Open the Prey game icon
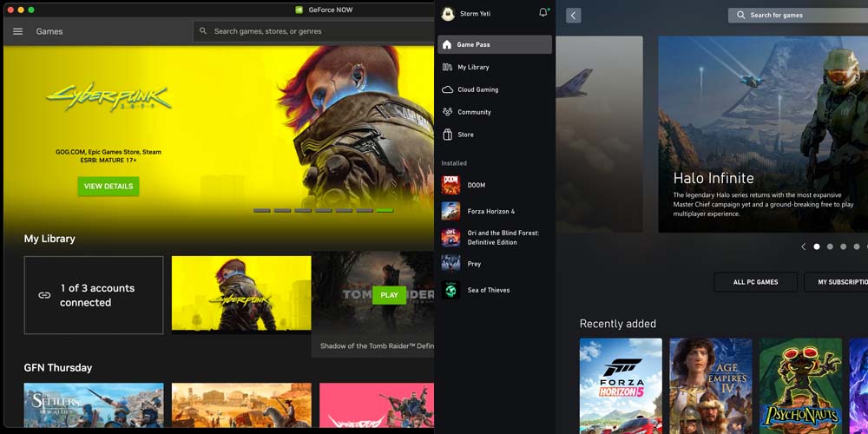 450,264
